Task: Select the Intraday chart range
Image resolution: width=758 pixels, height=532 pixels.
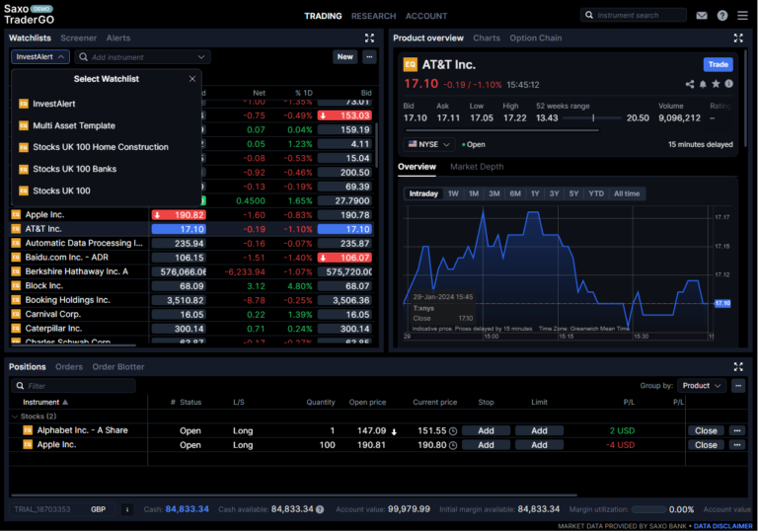Action: [423, 193]
